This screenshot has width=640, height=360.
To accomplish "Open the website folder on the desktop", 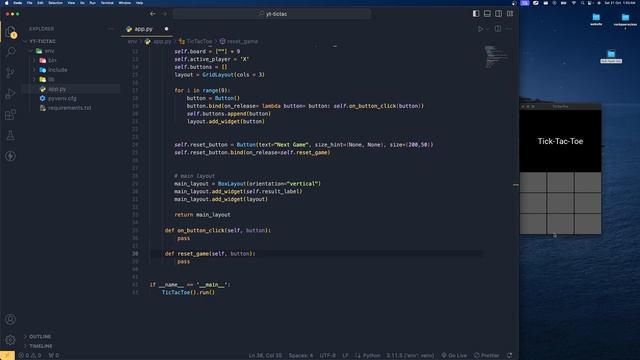I will pos(596,19).
